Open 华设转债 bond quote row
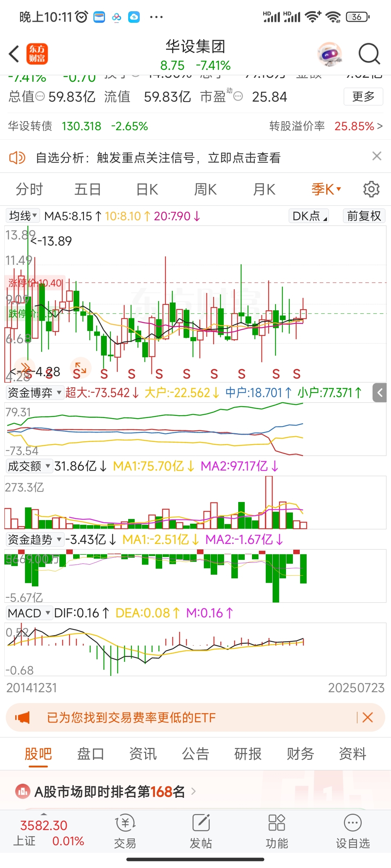 [x=78, y=126]
